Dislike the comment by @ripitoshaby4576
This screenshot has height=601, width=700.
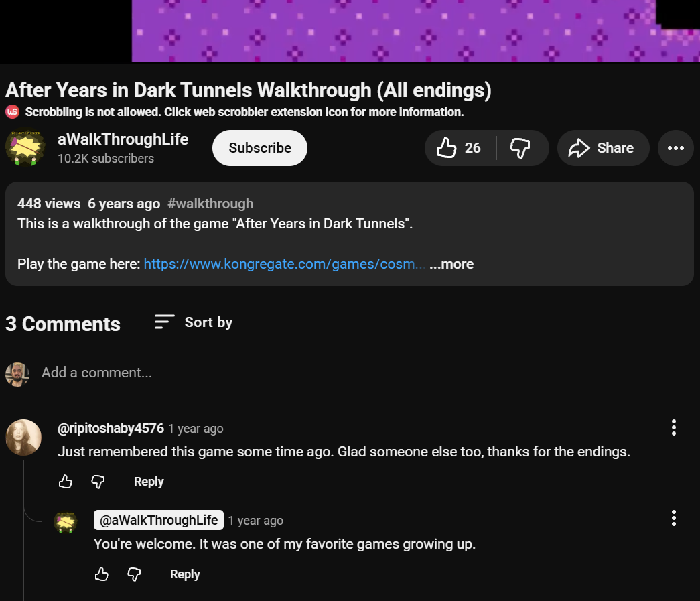click(x=98, y=482)
